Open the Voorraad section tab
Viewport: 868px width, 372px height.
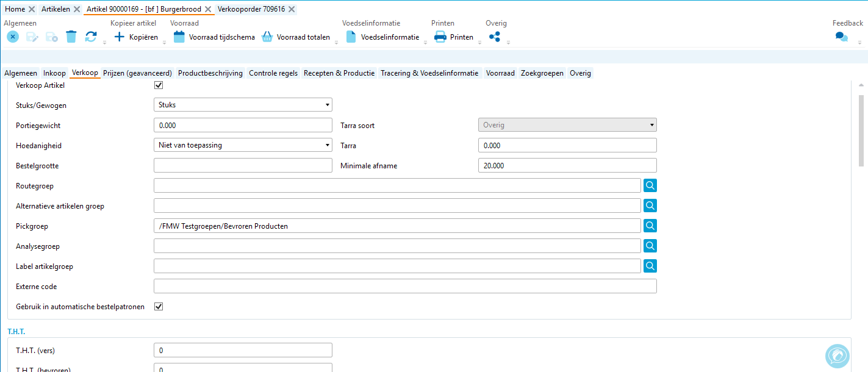(500, 73)
